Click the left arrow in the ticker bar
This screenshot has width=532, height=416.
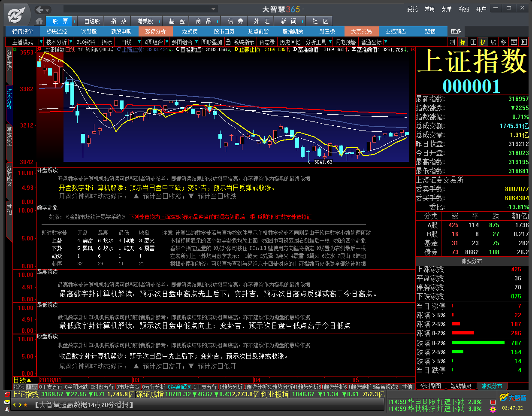[15, 405]
